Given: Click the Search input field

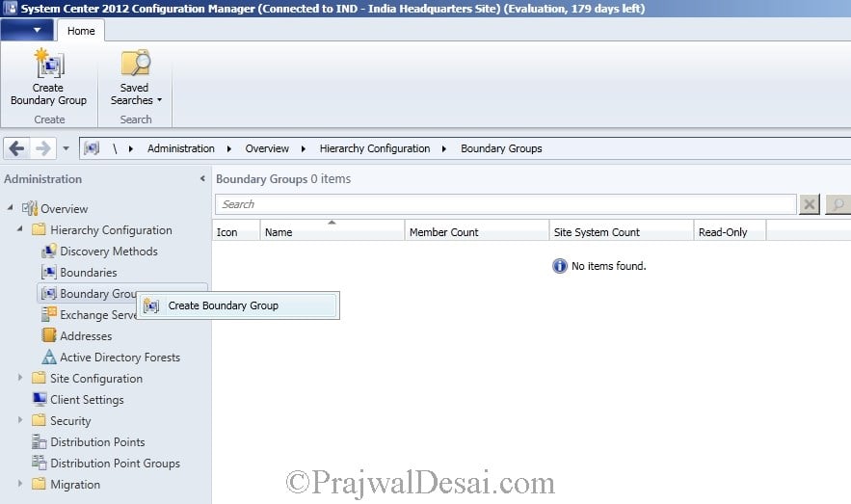Looking at the screenshot, I should click(505, 204).
